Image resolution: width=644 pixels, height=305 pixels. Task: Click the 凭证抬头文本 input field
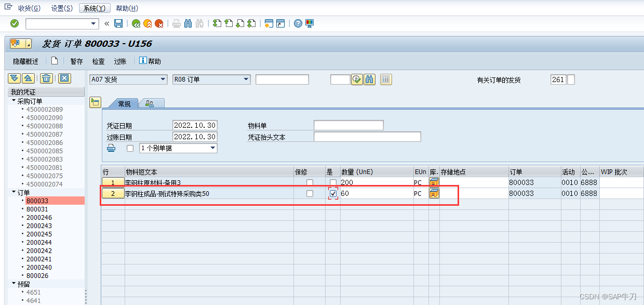pyautogui.click(x=367, y=137)
